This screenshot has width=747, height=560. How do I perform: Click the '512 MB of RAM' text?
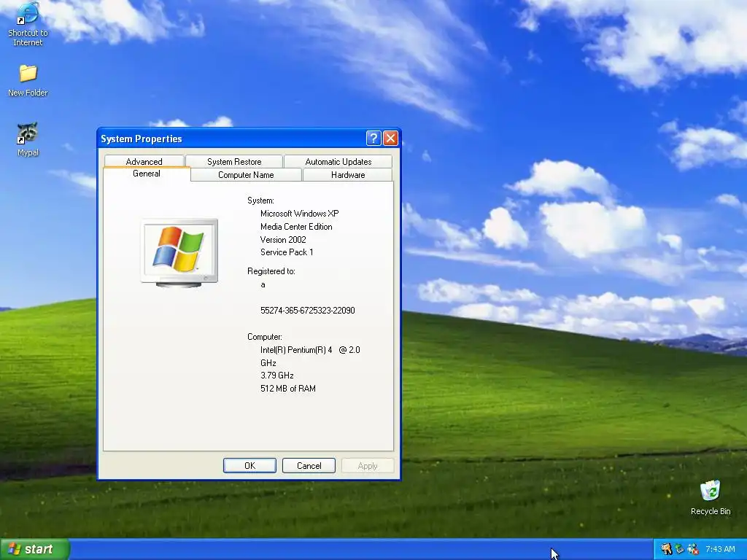[x=287, y=389]
